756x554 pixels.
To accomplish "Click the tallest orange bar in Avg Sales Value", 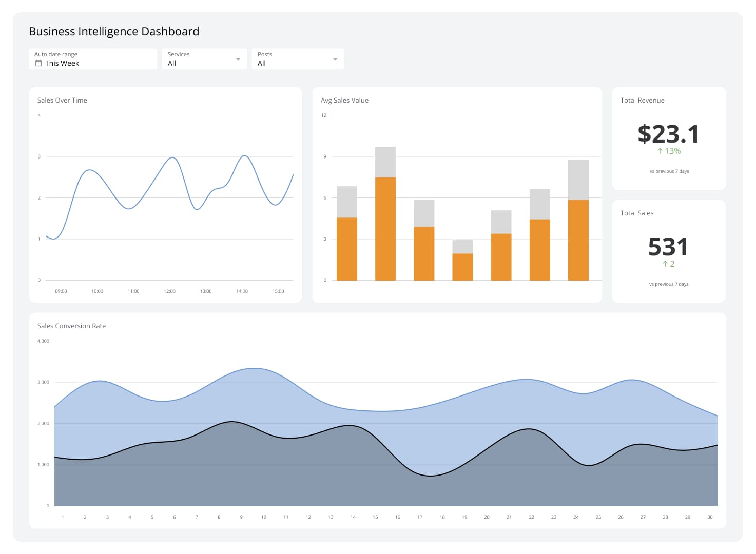I will (385, 228).
